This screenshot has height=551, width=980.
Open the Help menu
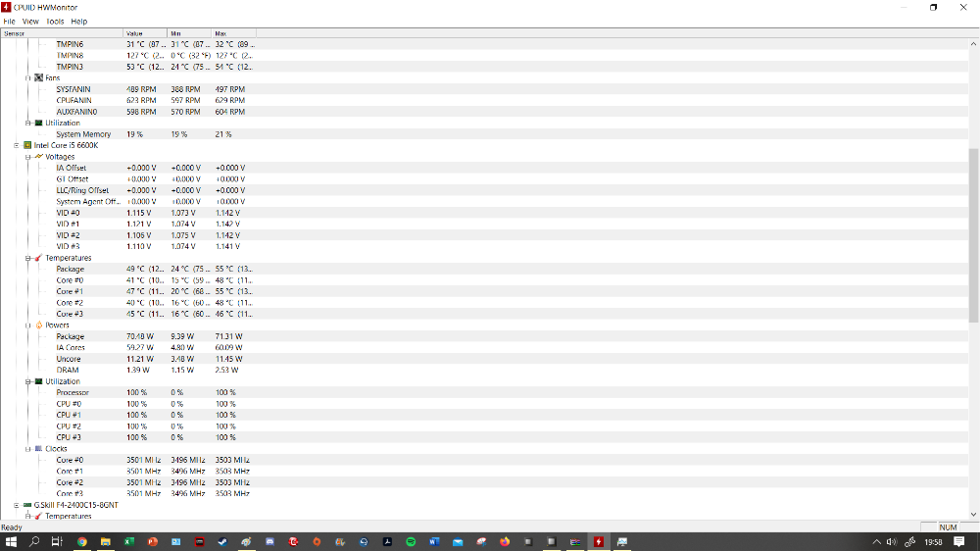(78, 22)
